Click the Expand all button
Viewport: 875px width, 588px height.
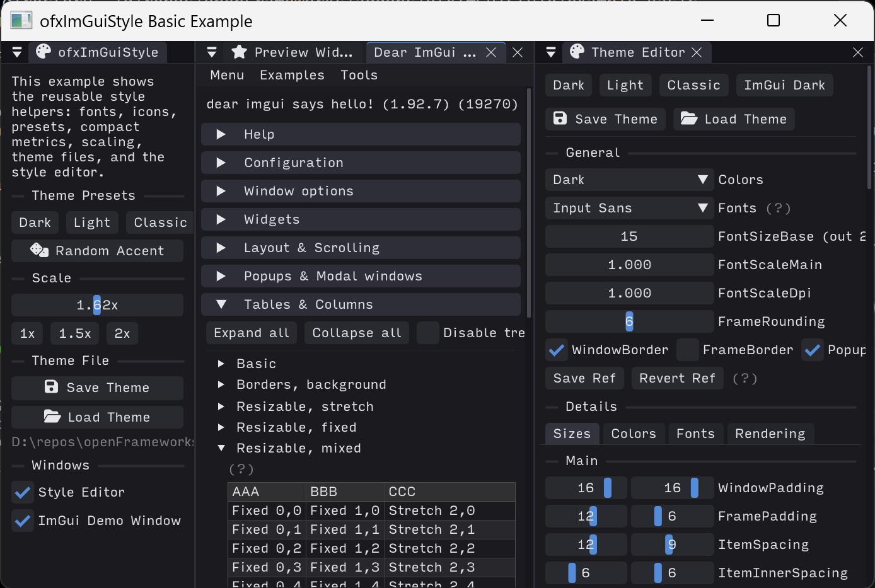[x=252, y=333]
